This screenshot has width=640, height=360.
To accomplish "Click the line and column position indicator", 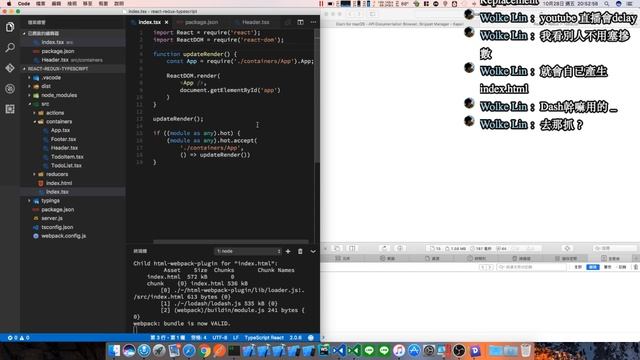I will click(167, 338).
